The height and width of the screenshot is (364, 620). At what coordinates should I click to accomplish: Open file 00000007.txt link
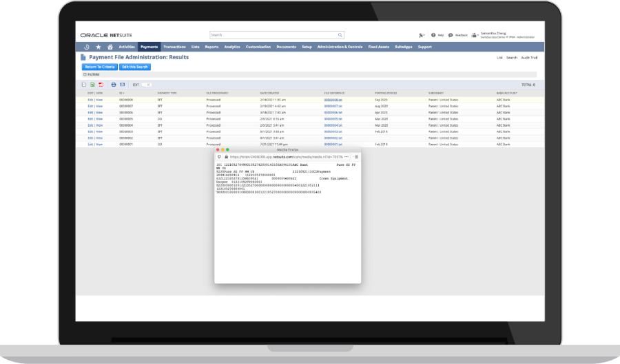pos(333,106)
